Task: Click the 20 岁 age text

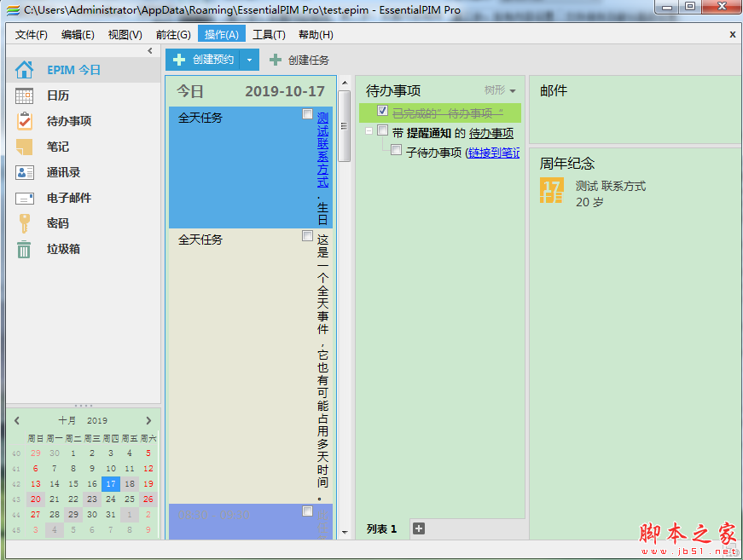Action: point(589,202)
